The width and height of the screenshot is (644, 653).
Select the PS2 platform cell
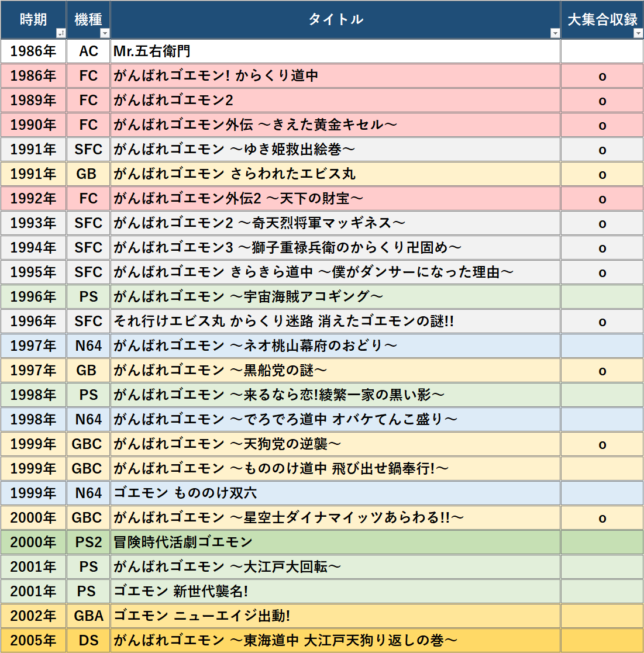pyautogui.click(x=88, y=543)
